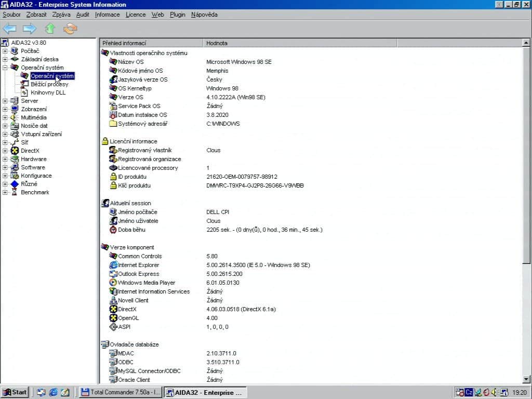Image resolution: width=532 pixels, height=399 pixels.
Task: Click the scrollbar up arrow
Action: [526, 43]
